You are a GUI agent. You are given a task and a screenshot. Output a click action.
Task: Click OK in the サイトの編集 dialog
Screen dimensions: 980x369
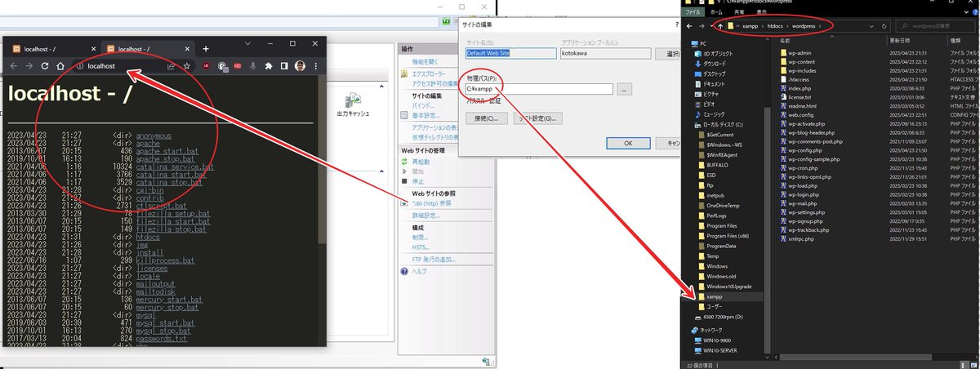[x=627, y=143]
